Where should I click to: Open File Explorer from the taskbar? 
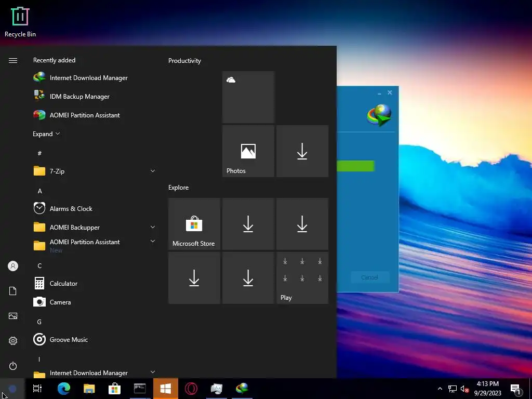pyautogui.click(x=89, y=389)
